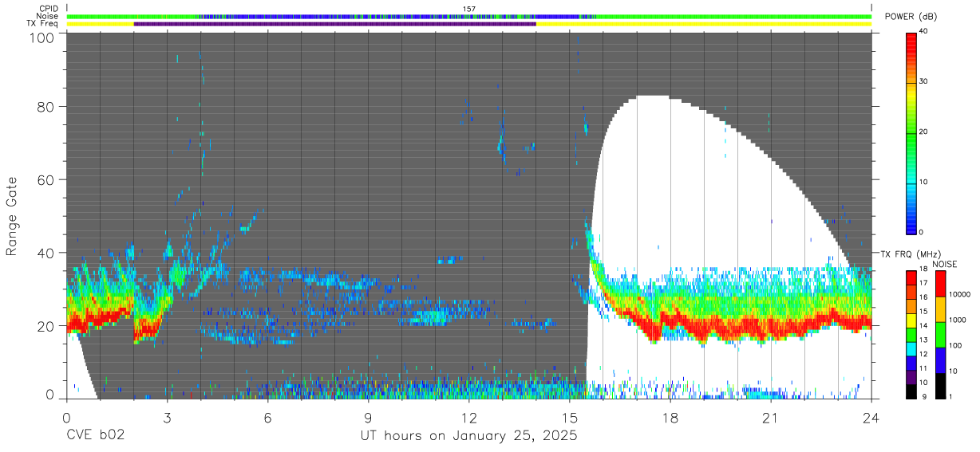Click the range gate 40 tick label

45,253
